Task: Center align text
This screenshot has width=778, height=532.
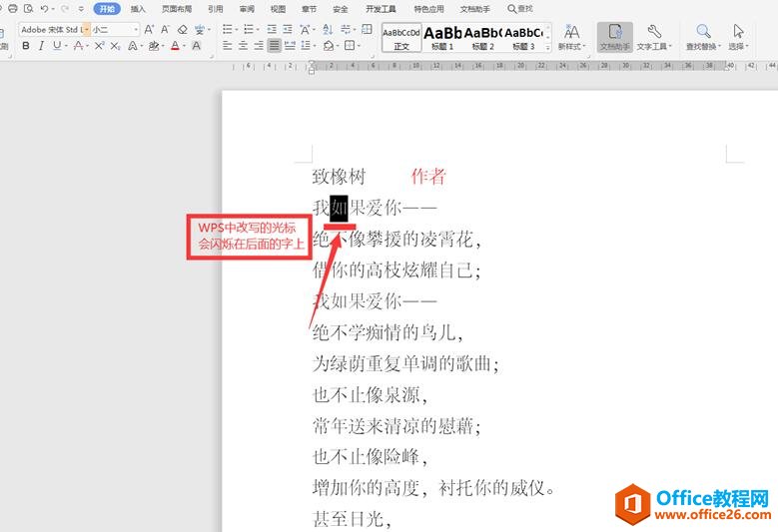Action: point(243,46)
